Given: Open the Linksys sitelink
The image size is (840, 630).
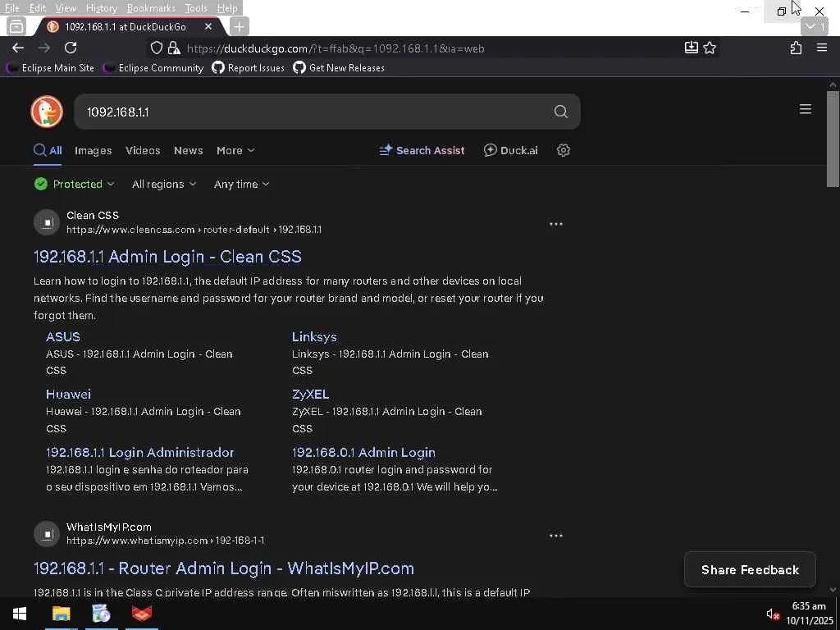Looking at the screenshot, I should pos(314,337).
